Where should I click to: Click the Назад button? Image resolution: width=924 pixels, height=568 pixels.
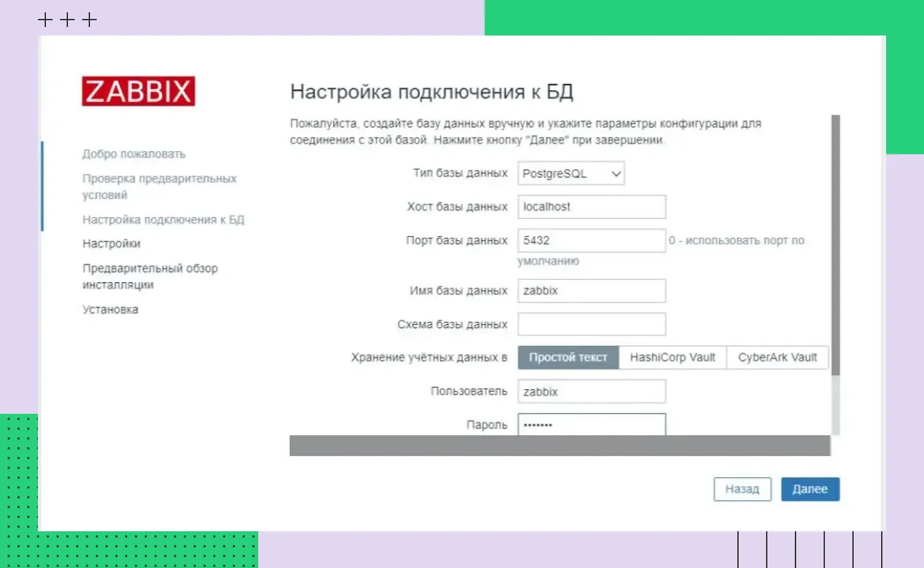[742, 489]
